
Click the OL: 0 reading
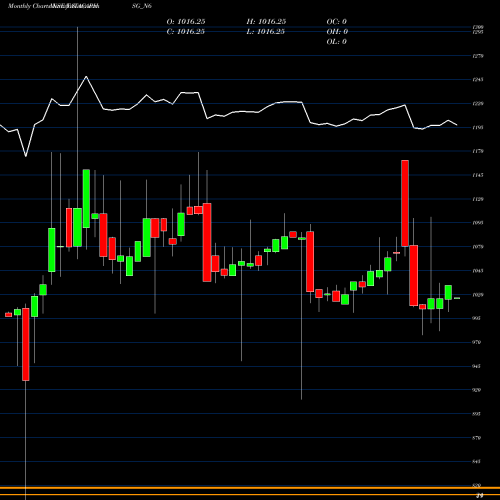coord(337,41)
